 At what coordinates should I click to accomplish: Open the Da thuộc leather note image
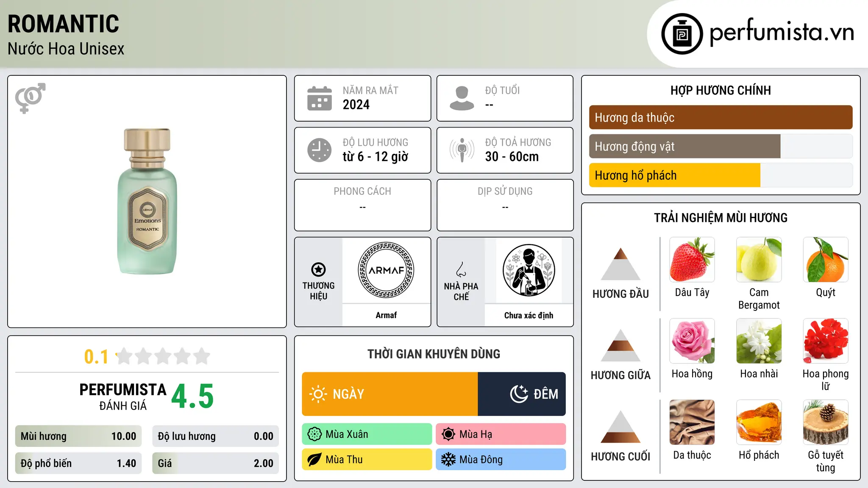tap(692, 422)
